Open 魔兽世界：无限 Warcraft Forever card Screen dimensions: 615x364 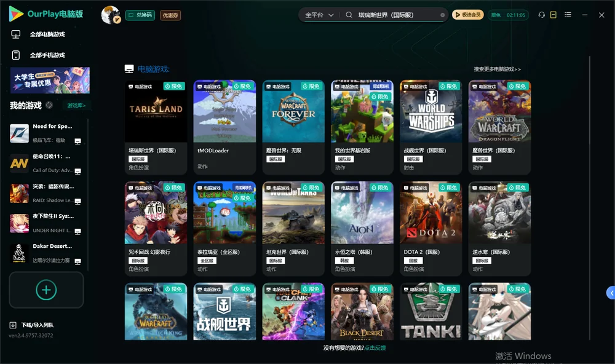pyautogui.click(x=293, y=127)
